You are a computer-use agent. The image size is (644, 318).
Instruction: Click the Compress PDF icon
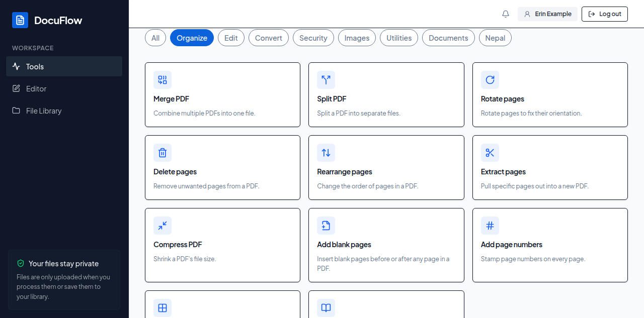click(163, 226)
